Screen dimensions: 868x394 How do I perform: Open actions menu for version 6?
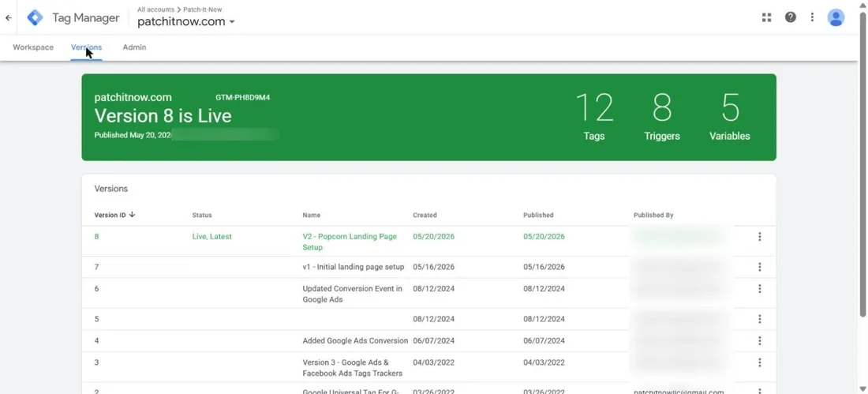(759, 289)
